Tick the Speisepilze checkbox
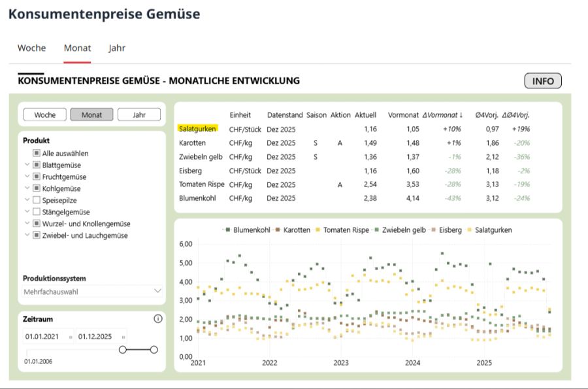This screenshot has height=389, width=588. 37,201
